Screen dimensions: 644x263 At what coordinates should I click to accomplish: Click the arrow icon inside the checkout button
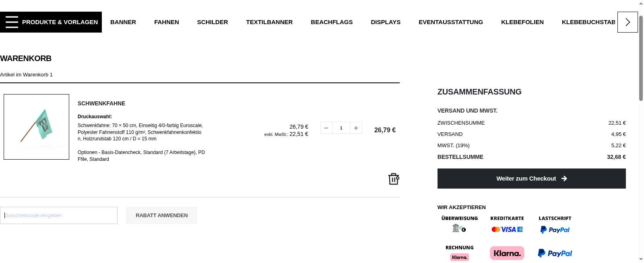click(564, 179)
